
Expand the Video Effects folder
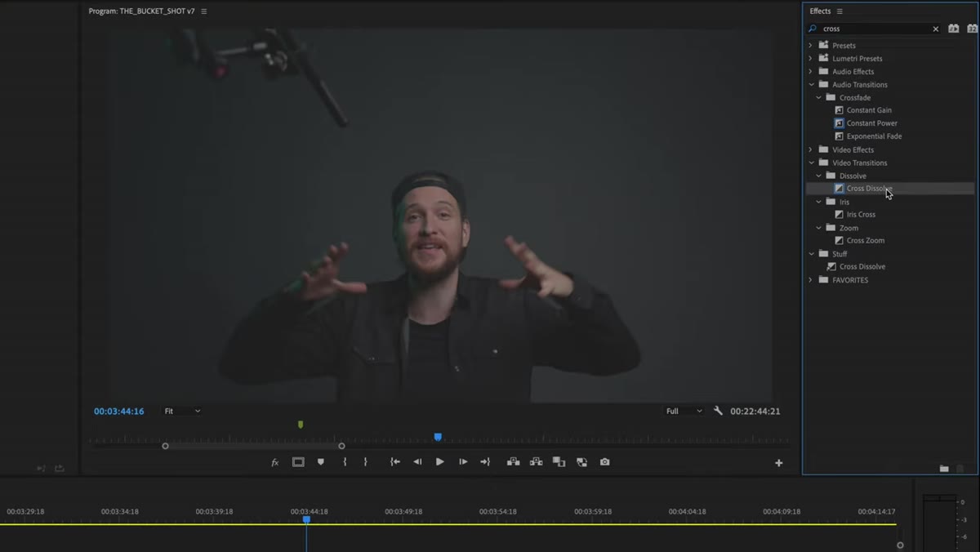point(811,150)
